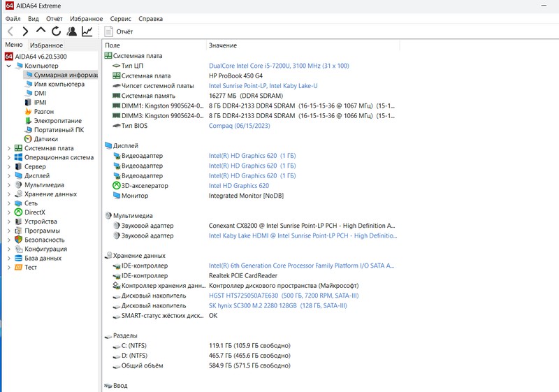Expand the Хранение данных tree node
Screen dimensions: 559x392
[8, 194]
